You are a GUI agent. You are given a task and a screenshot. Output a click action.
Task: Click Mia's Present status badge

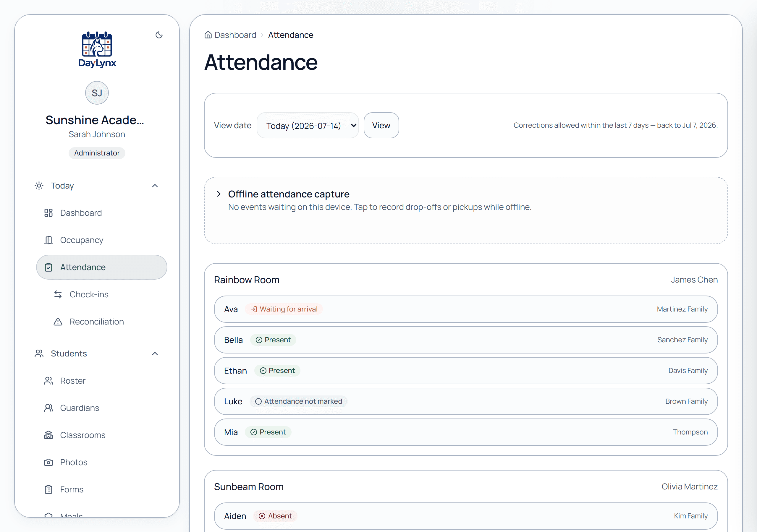pyautogui.click(x=268, y=432)
